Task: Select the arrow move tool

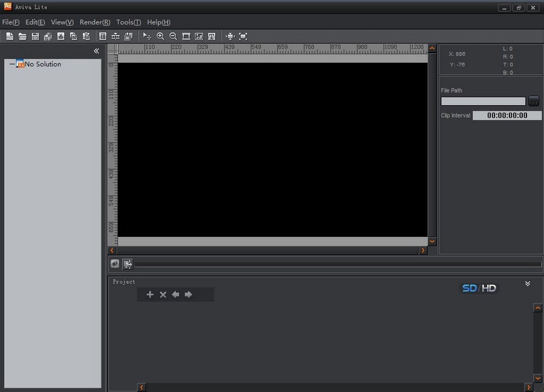Action: pos(147,36)
